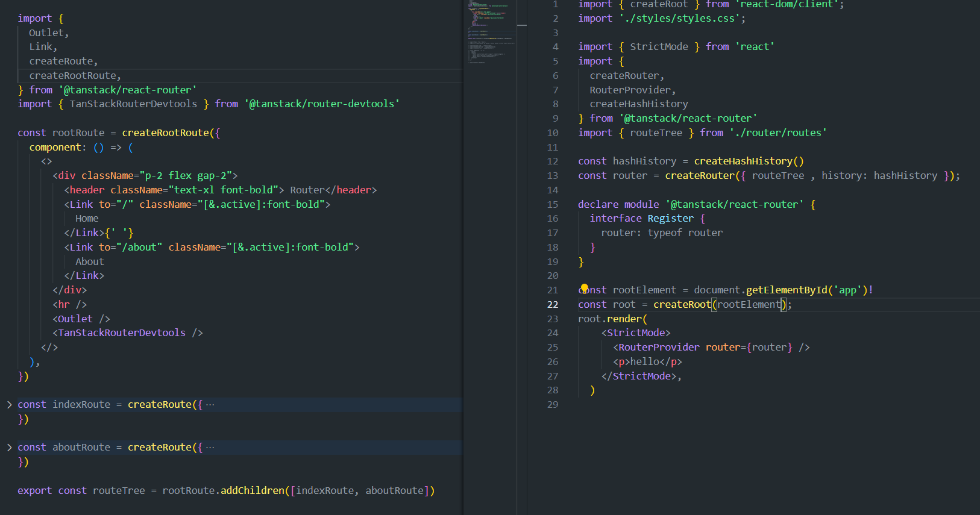Click line number 4 in the gutter
980x515 pixels.
point(556,47)
